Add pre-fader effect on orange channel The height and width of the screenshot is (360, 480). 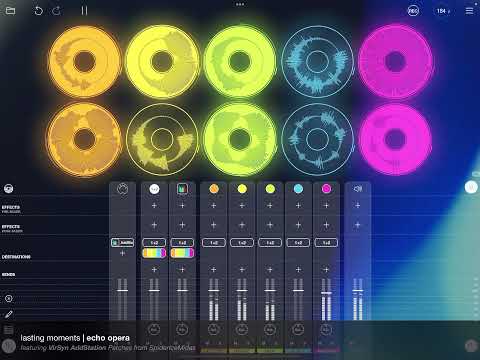click(x=214, y=206)
